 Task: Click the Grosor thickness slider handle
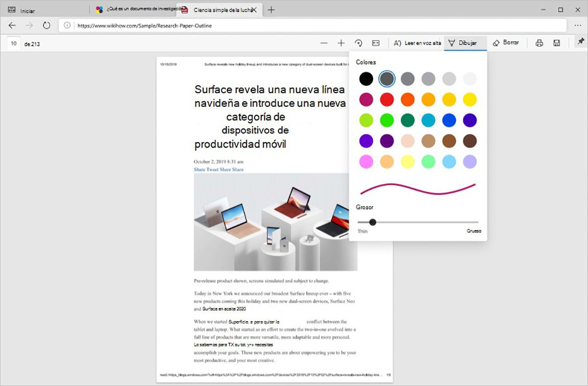373,222
